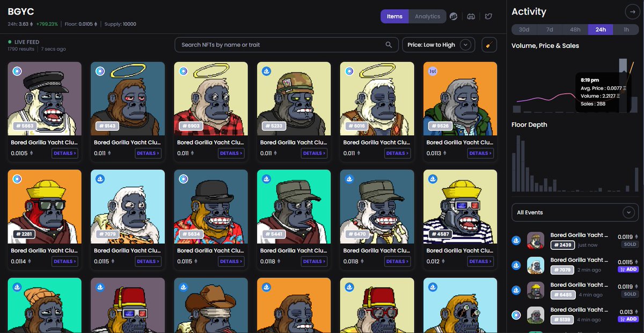Select the 1h activity range
This screenshot has height=333, width=644.
[x=626, y=29]
